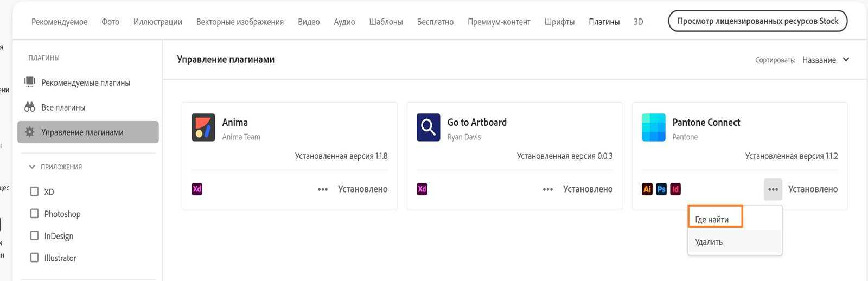Click Установленная версия 1.1.2 text
868x281 pixels.
792,156
